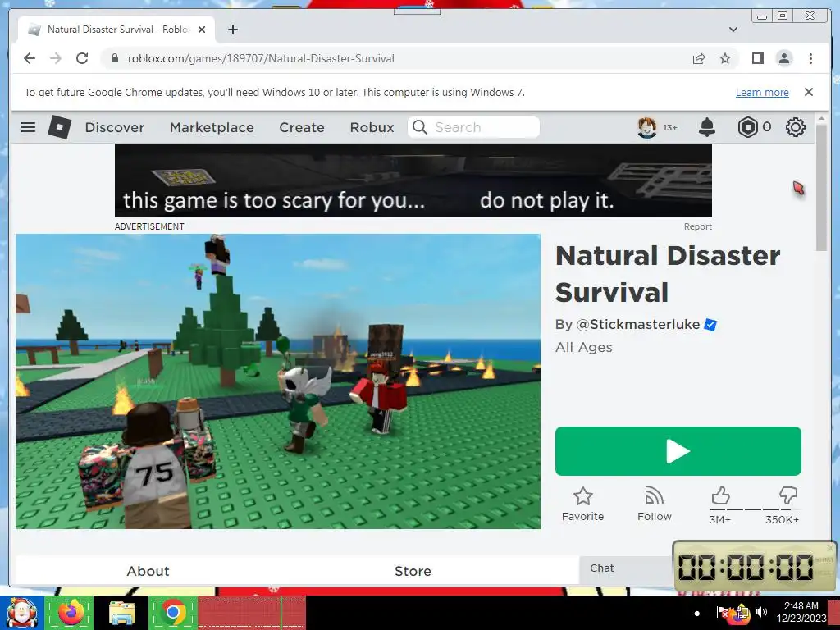This screenshot has height=630, width=840.
Task: Go back using the browser back arrow
Action: 30,58
